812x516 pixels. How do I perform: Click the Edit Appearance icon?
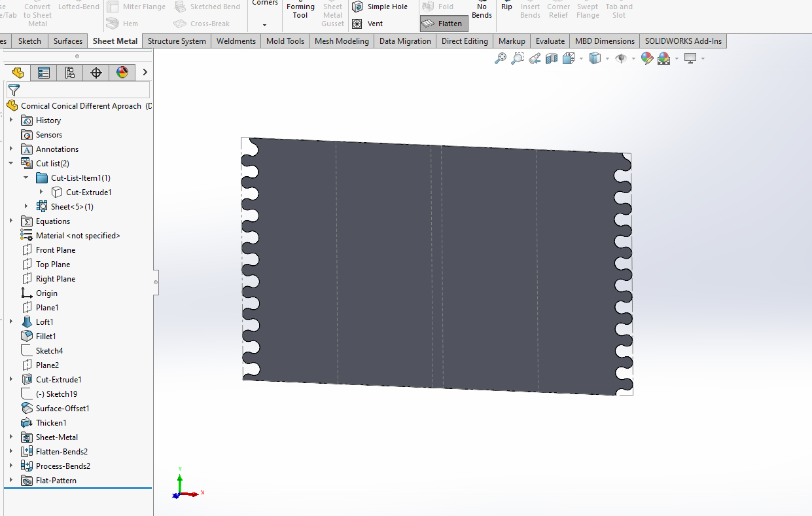(647, 58)
